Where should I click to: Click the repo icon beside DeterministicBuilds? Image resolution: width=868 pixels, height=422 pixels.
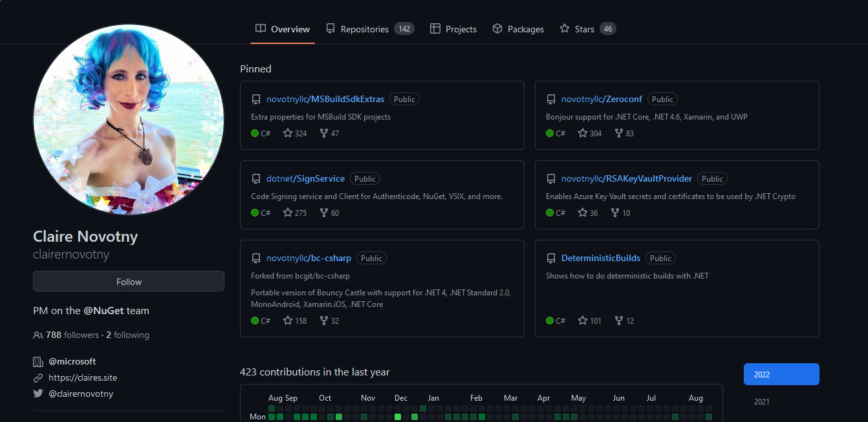point(551,258)
